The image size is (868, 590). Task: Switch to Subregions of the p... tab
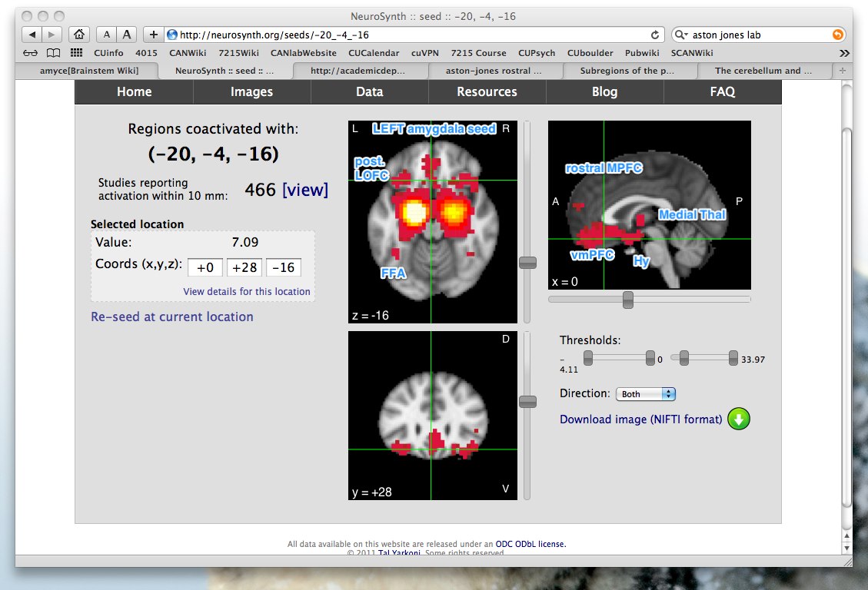[x=627, y=71]
